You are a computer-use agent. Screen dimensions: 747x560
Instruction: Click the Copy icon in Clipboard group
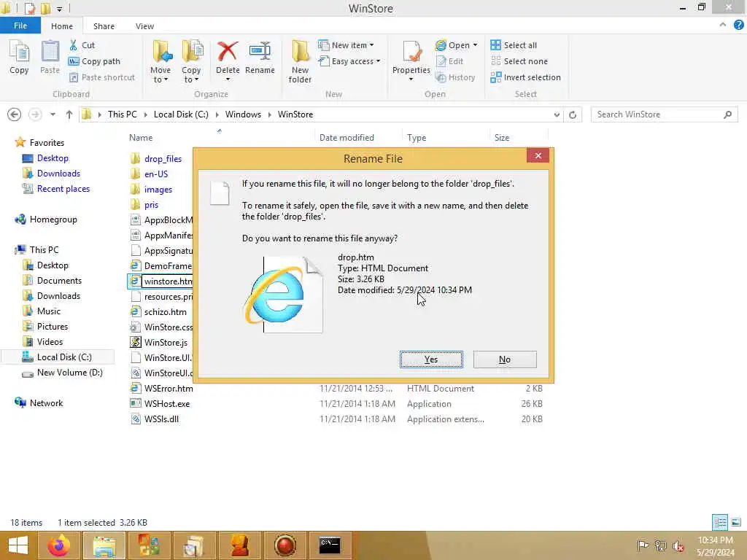click(19, 57)
